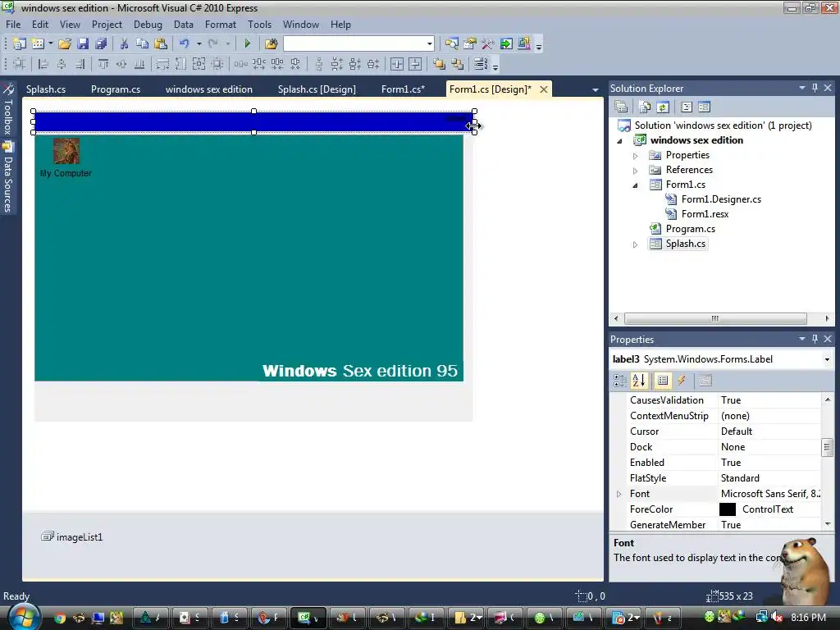The height and width of the screenshot is (630, 840).
Task: Open the Toolbox via crossed-tools toolbar icon
Action: point(488,43)
